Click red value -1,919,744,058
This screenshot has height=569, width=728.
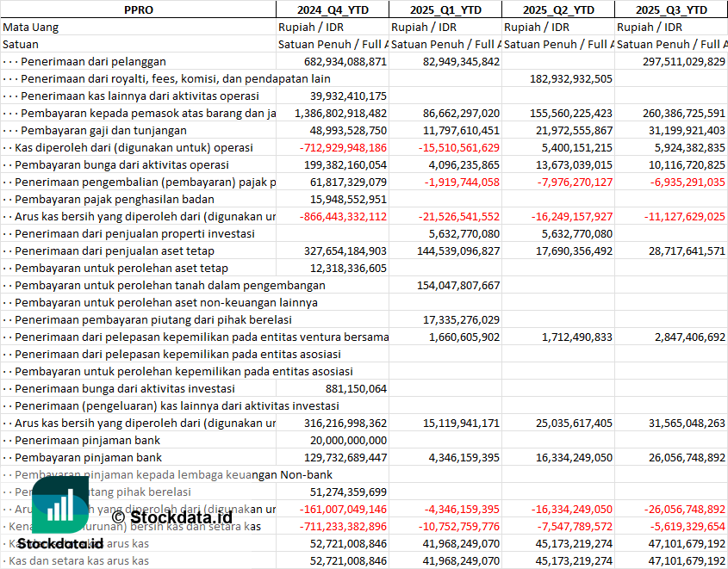coord(462,182)
